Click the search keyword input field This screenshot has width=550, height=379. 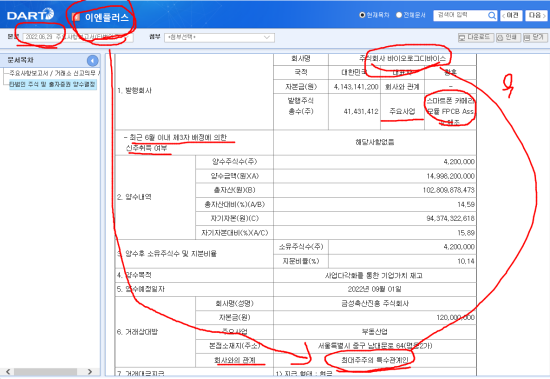pyautogui.click(x=461, y=15)
